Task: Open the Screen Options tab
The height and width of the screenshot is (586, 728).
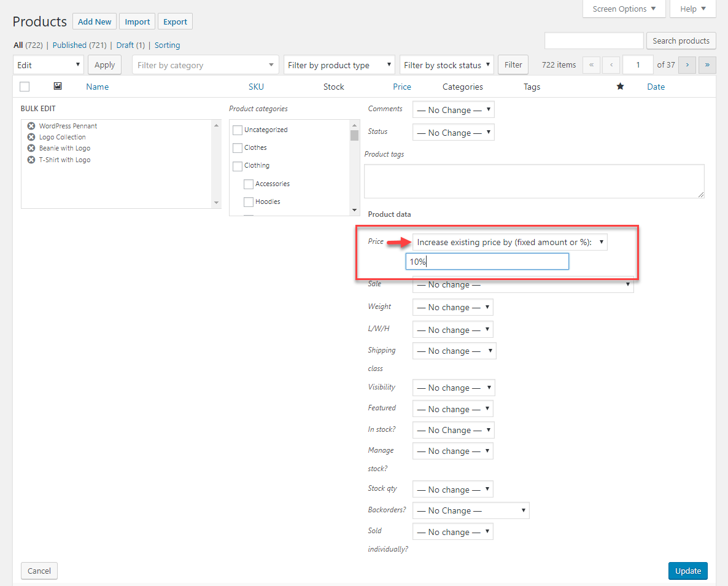Action: [x=624, y=9]
